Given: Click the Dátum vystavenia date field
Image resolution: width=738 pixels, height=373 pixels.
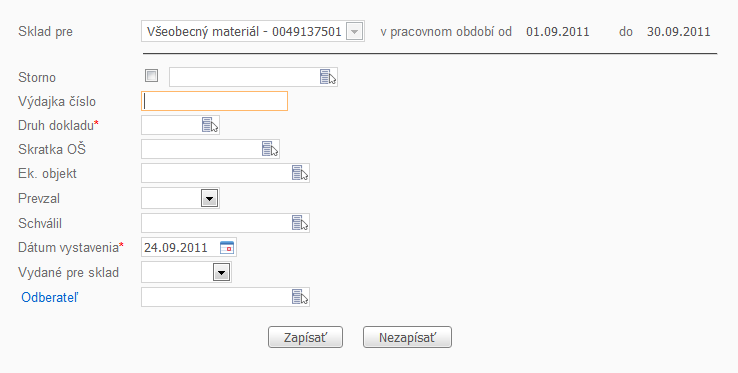Looking at the screenshot, I should click(x=181, y=247).
